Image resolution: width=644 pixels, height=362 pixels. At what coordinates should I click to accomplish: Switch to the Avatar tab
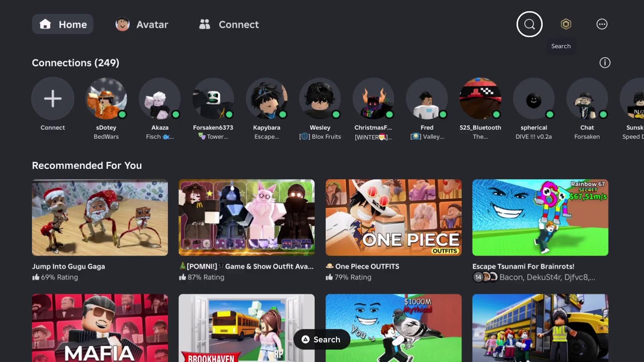tap(142, 24)
